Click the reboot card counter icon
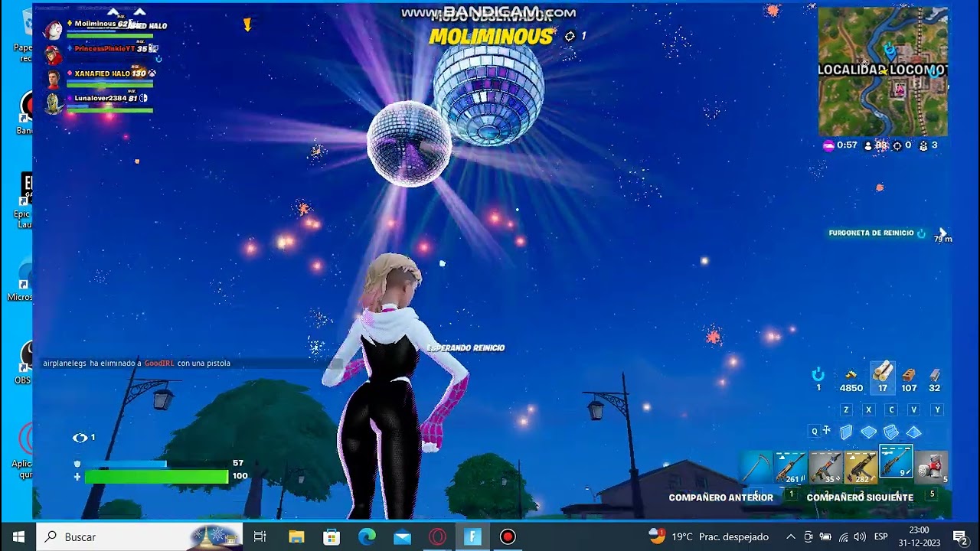The height and width of the screenshot is (551, 980). (818, 374)
